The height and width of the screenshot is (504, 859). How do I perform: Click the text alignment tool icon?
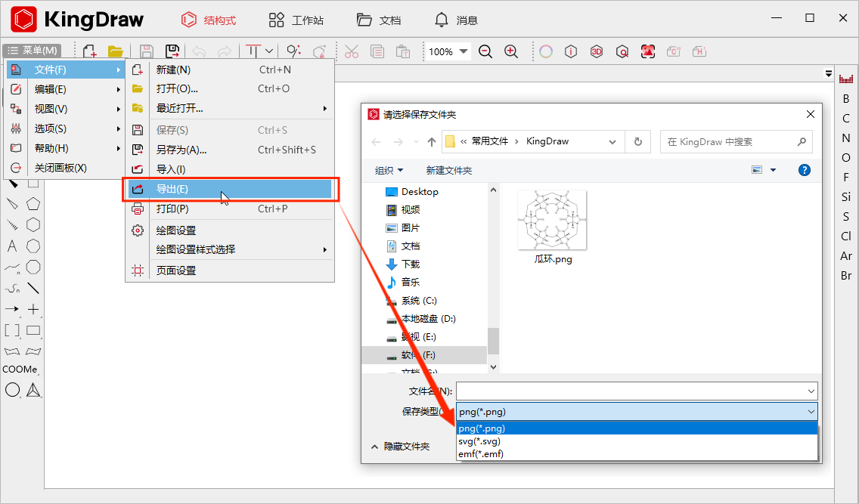(x=253, y=51)
